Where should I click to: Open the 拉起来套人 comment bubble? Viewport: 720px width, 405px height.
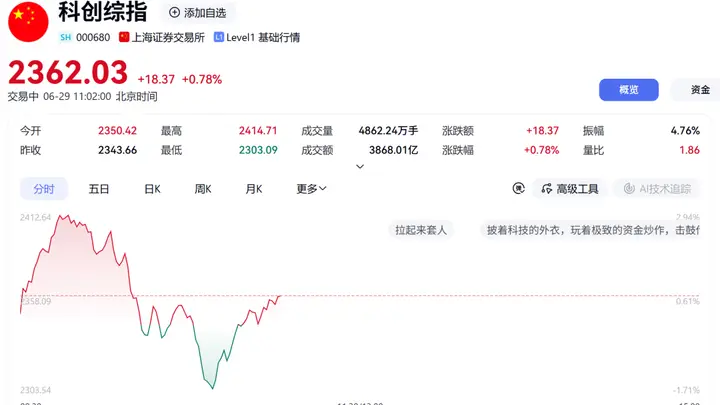pyautogui.click(x=421, y=230)
